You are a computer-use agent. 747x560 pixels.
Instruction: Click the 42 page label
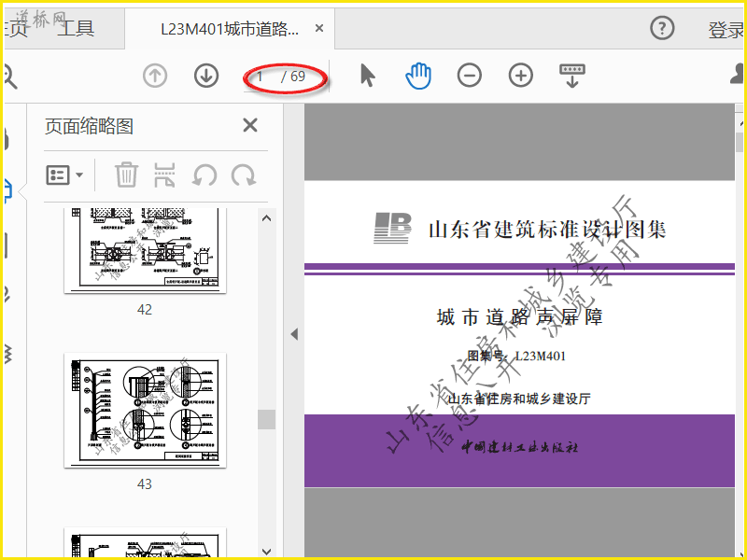pyautogui.click(x=145, y=310)
